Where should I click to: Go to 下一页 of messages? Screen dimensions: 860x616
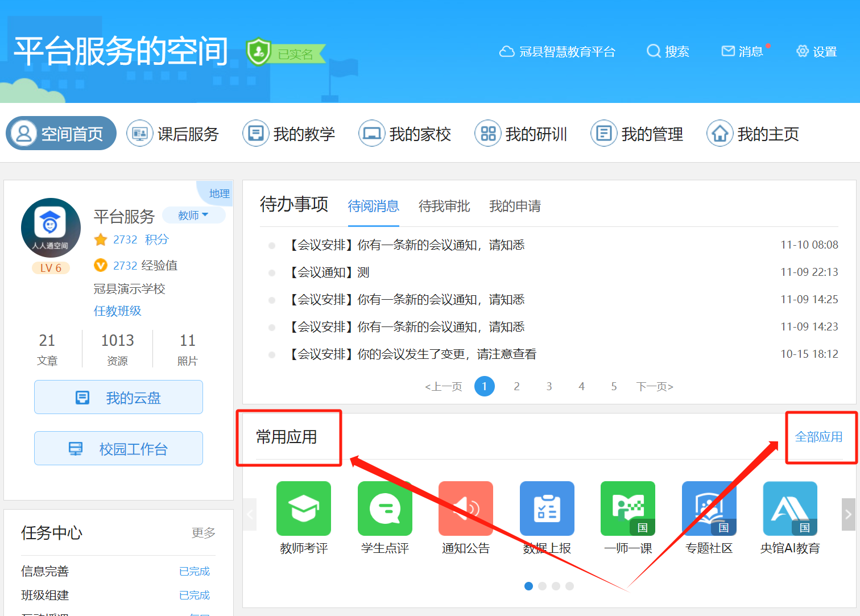click(655, 387)
